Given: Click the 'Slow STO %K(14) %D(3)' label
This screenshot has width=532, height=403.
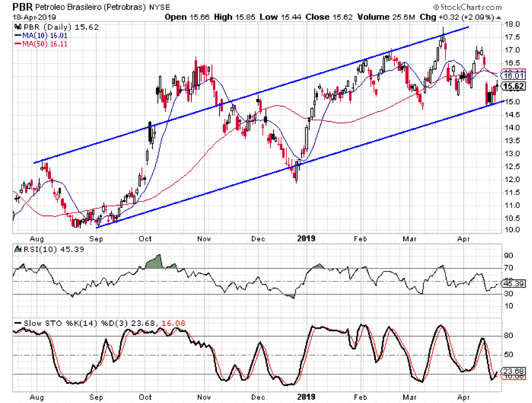Looking at the screenshot, I should click(x=76, y=323).
